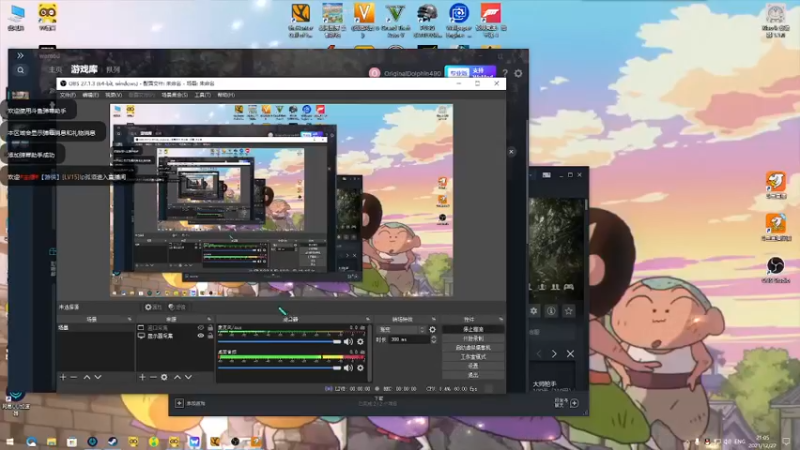The width and height of the screenshot is (800, 450).
Task: Switch to 游戏库 tab in WeGame
Action: point(84,69)
